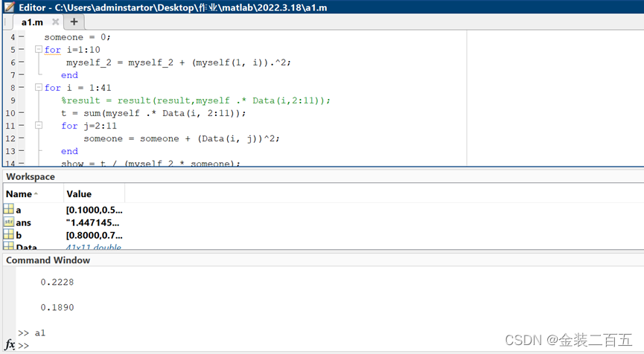
Task: Click output value 0.2228
Action: (x=57, y=282)
